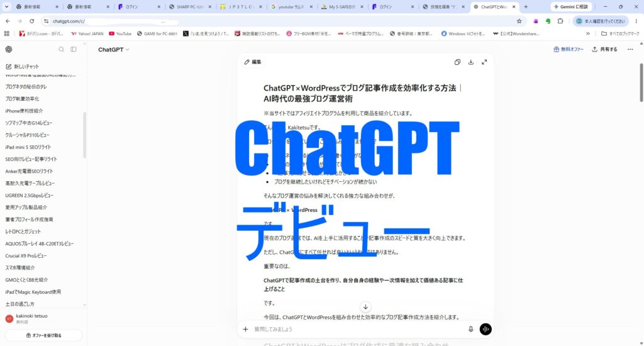Switch to the SHARP PC-12 browser tab
This screenshot has width=644, height=346.
(190, 7)
